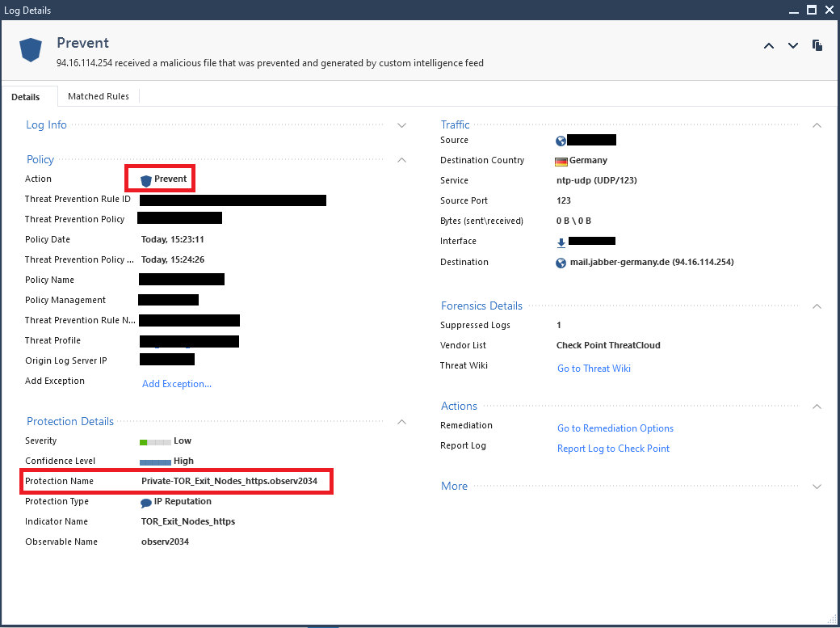The image size is (840, 628).
Task: Expand the More section
Action: pyautogui.click(x=817, y=486)
